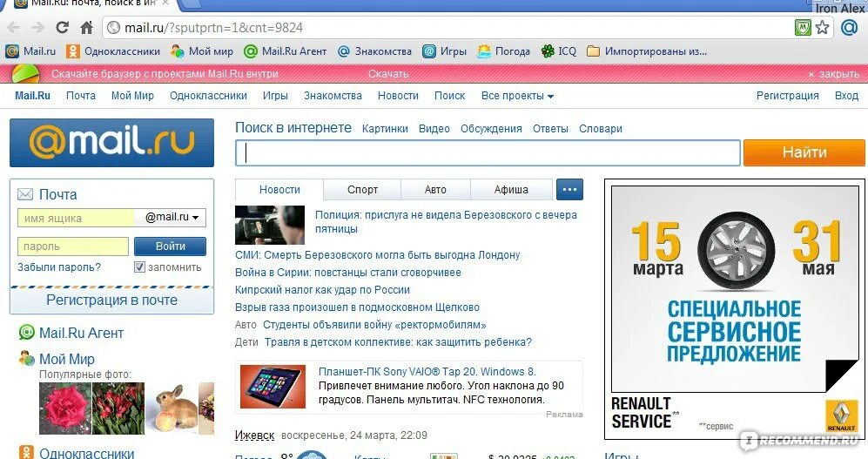Change city by clicking Ижевск
Viewport: 868px width, 459px height.
pos(254,435)
